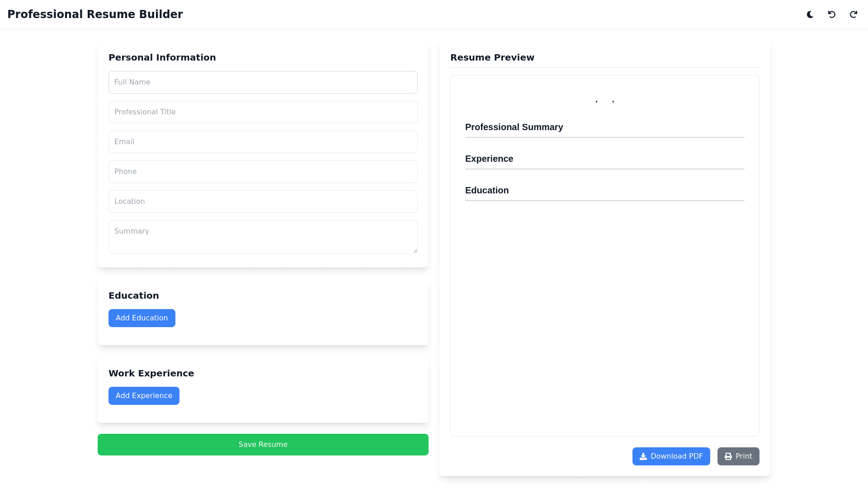868x488 pixels.
Task: Select the Experience heading in the preview
Action: [489, 159]
